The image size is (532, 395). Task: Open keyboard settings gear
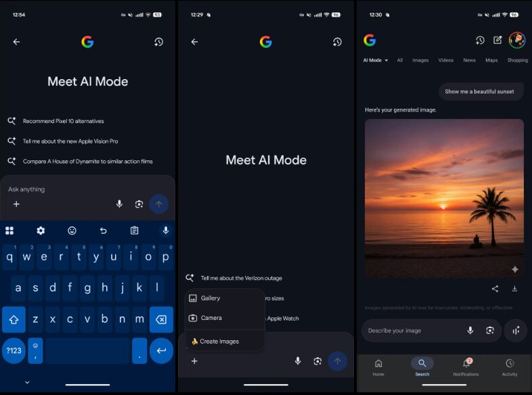point(41,231)
